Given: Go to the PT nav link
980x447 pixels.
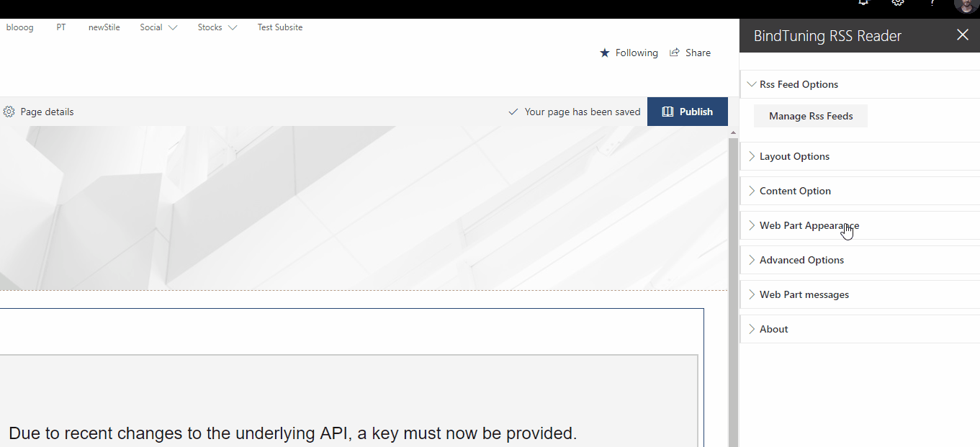Looking at the screenshot, I should (x=61, y=27).
